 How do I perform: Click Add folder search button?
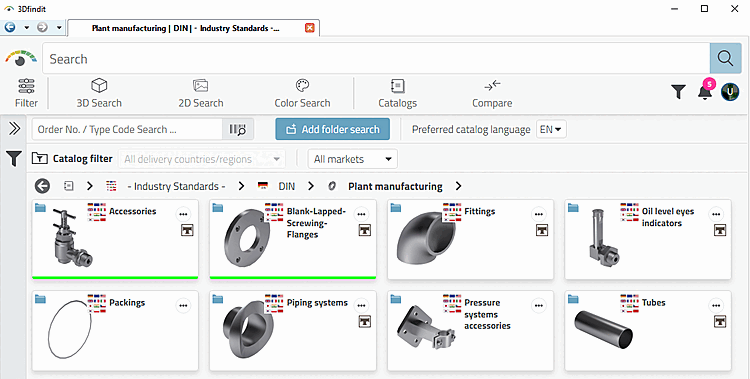click(x=332, y=129)
